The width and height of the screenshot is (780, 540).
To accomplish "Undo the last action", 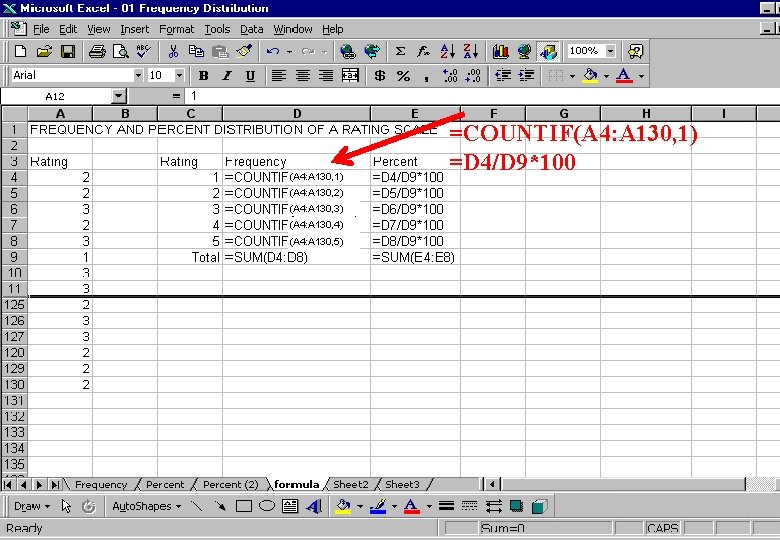I will [x=273, y=51].
